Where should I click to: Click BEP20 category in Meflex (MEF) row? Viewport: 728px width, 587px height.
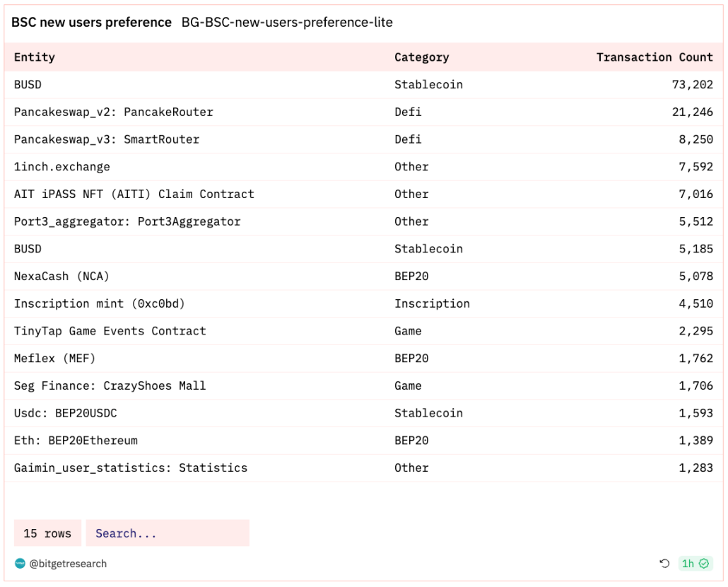point(411,359)
